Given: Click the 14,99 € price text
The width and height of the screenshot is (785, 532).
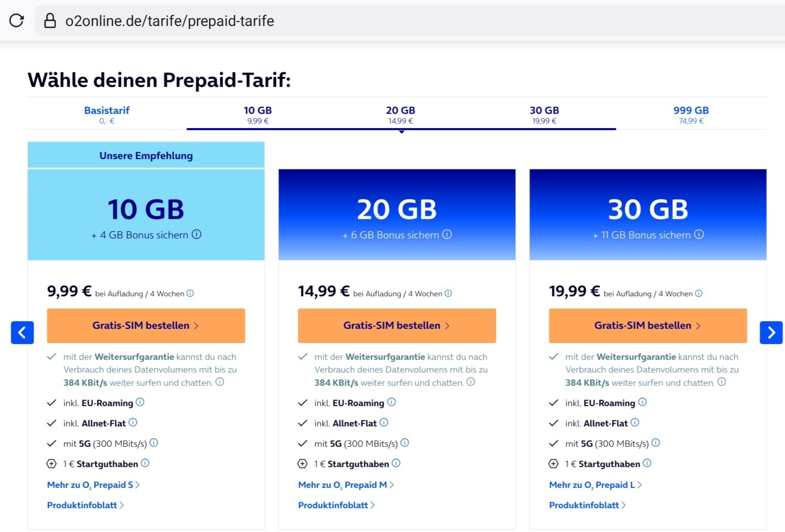Looking at the screenshot, I should (324, 291).
